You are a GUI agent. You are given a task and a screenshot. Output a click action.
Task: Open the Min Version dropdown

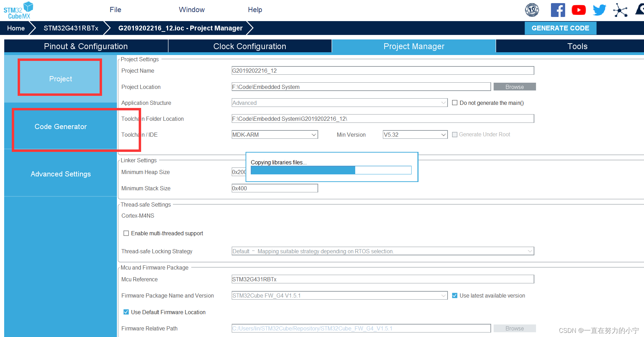[x=415, y=135]
